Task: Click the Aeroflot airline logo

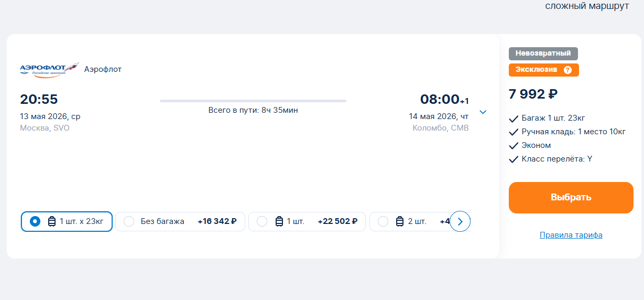Action: click(x=49, y=70)
